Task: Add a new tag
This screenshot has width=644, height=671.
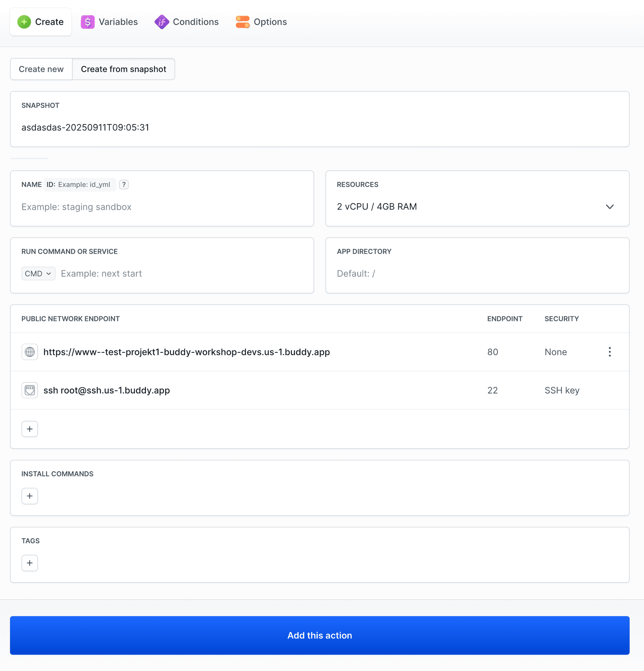Action: 30,563
